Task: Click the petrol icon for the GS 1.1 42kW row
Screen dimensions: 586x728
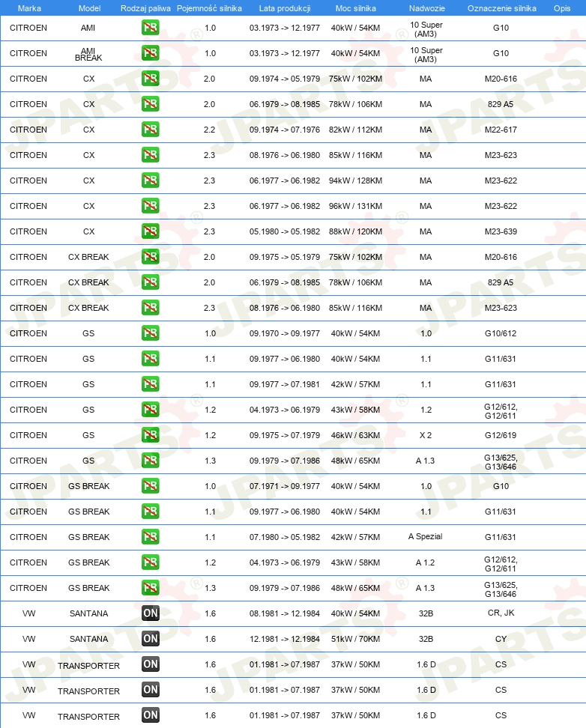Action: pos(150,384)
